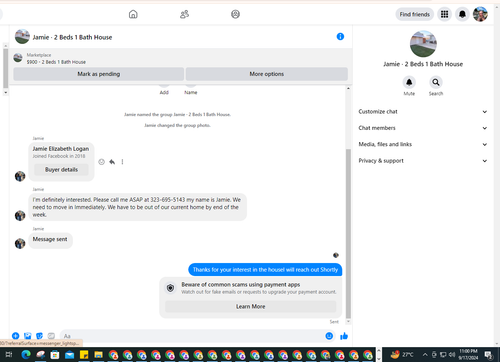Click the 27°C weather widget in taskbar
The image size is (500, 362).
[x=402, y=354]
